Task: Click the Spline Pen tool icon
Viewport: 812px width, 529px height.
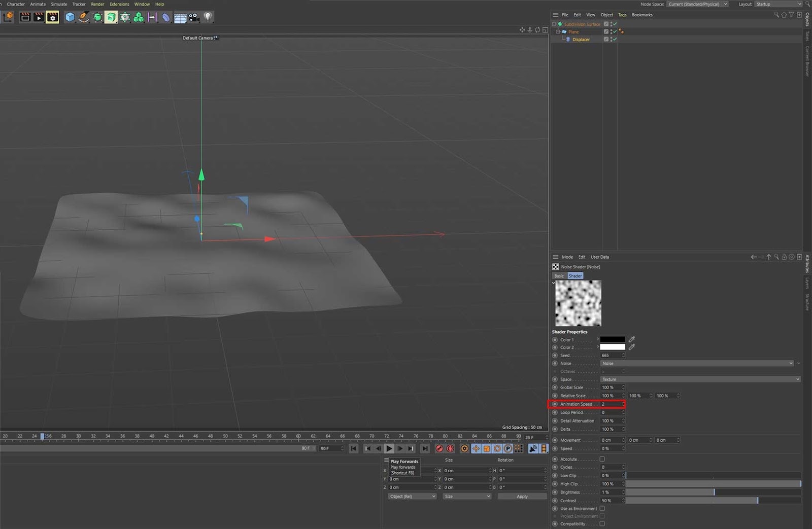Action: (x=83, y=17)
